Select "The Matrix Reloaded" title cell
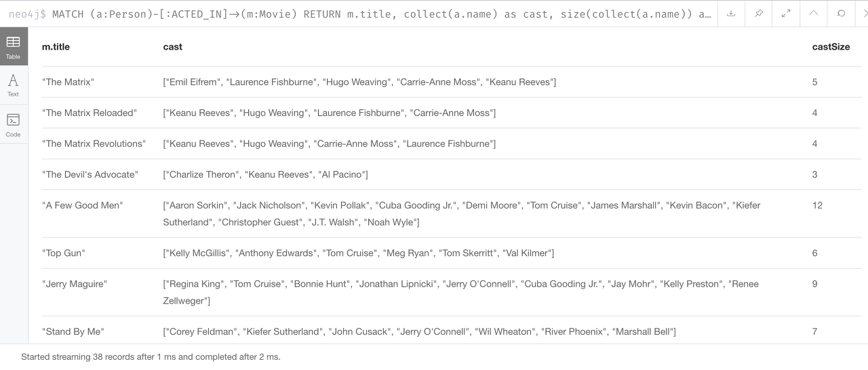This screenshot has width=868, height=370. [x=90, y=113]
